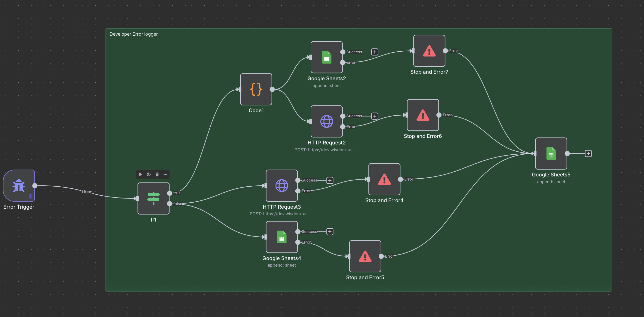
Task: Select the Google Sheets5 node
Action: pos(551,154)
